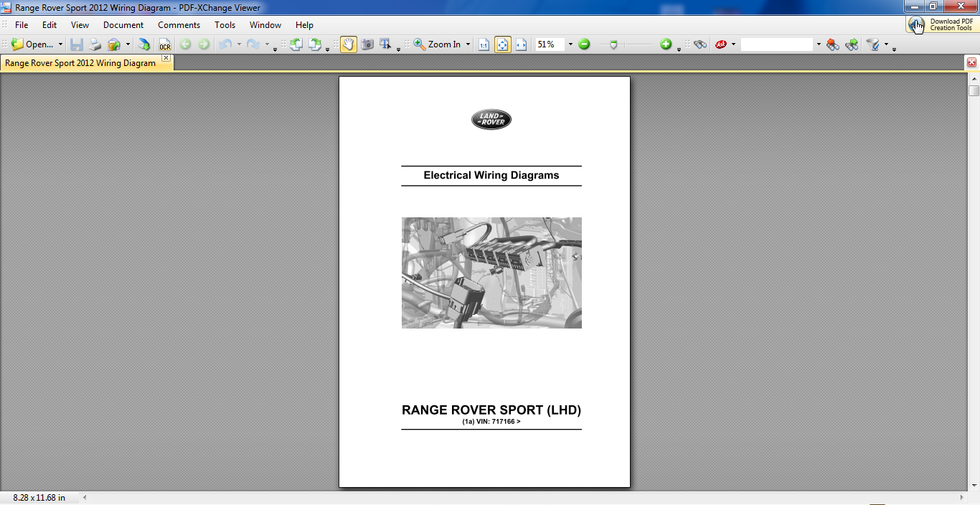
Task: Click the 51% zoom level field
Action: coord(550,44)
